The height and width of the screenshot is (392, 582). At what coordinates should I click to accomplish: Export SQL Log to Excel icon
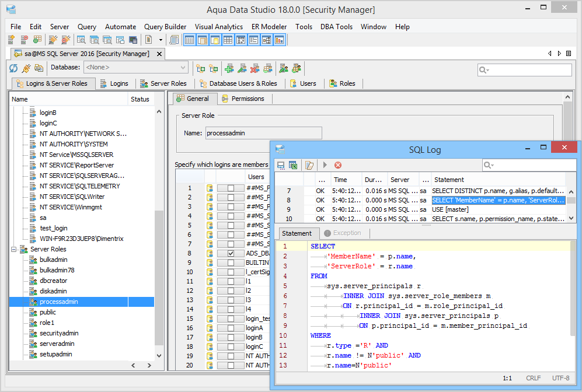pyautogui.click(x=293, y=165)
